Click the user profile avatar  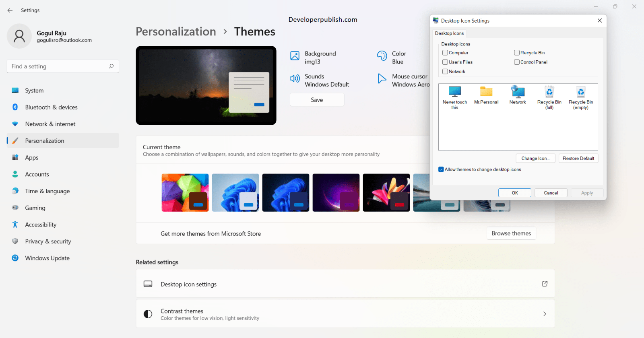pyautogui.click(x=19, y=36)
